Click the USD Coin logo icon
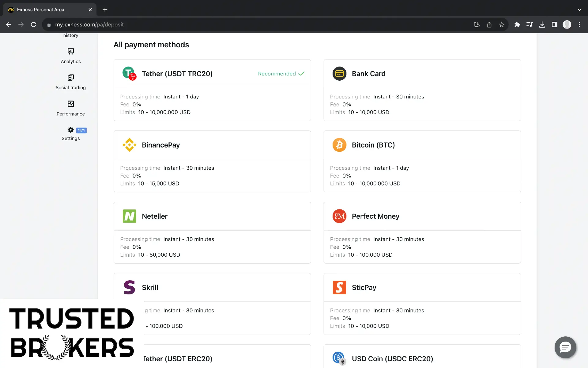This screenshot has height=368, width=588. [x=339, y=358]
